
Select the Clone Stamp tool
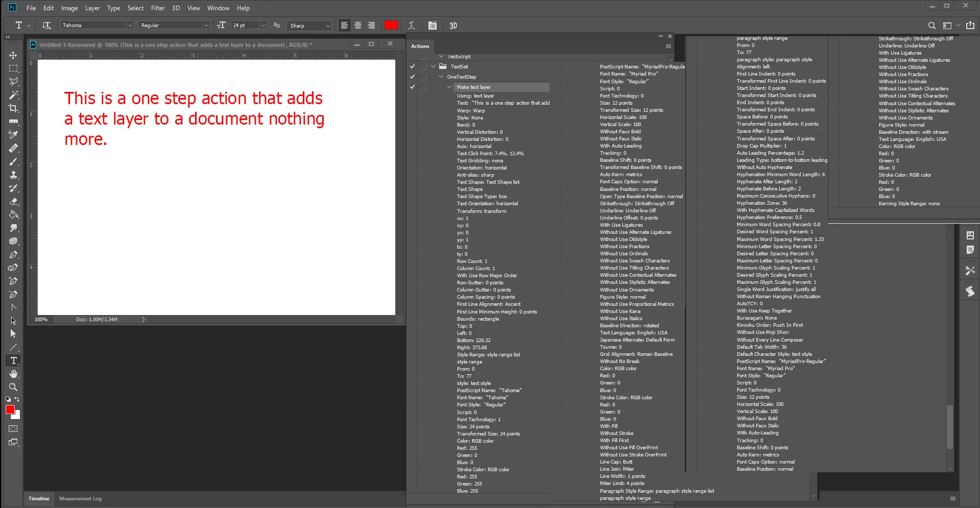(13, 175)
